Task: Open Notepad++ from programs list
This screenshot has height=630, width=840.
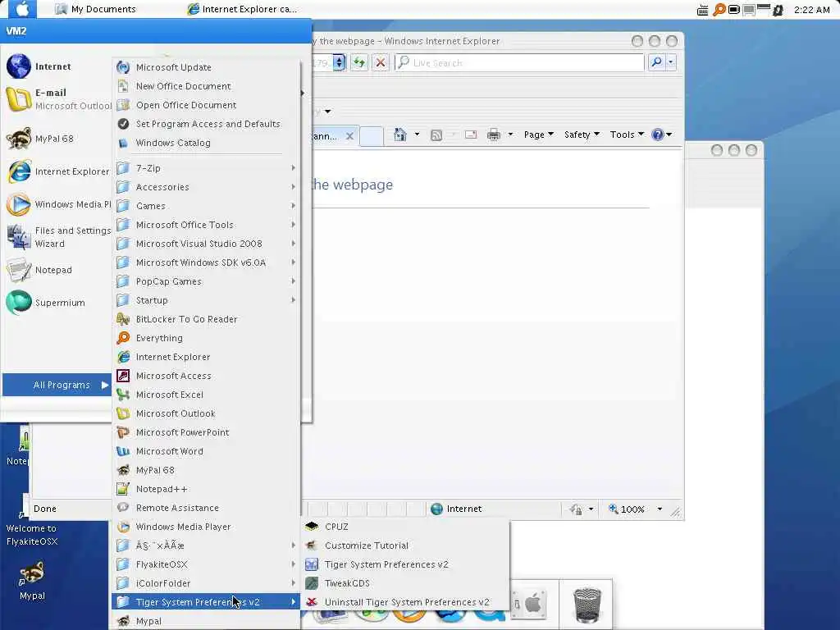Action: [206, 489]
